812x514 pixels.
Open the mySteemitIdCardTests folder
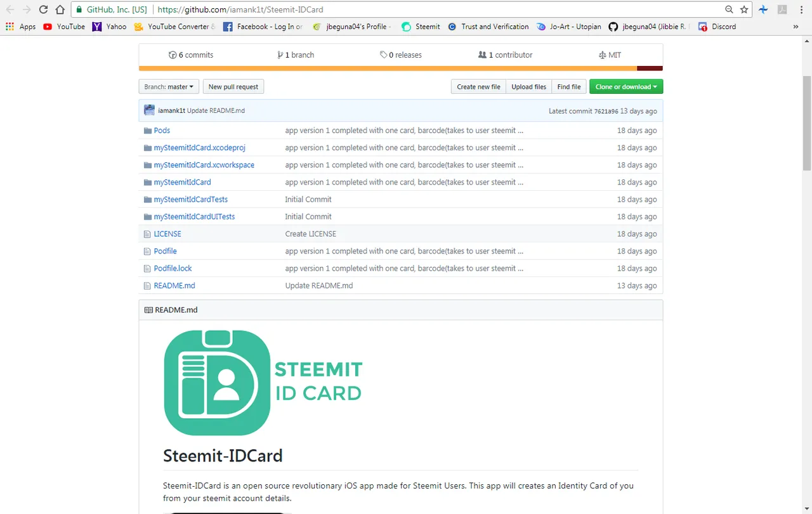pos(190,200)
